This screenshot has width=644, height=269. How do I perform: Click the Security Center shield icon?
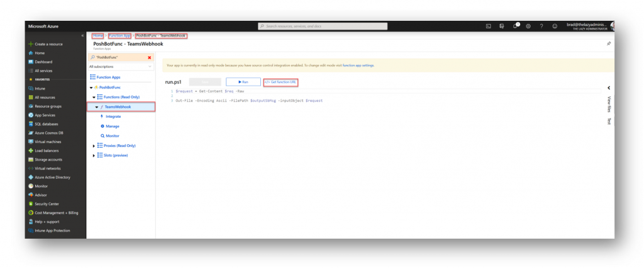[30, 204]
